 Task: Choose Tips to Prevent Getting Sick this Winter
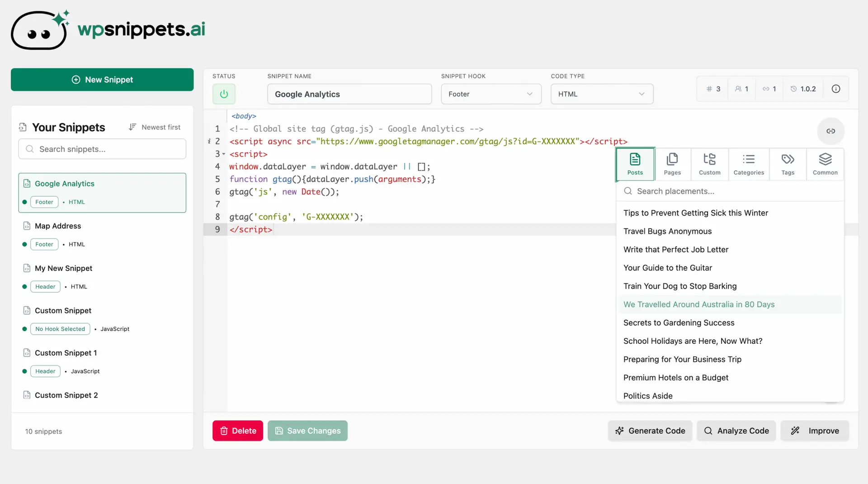[730, 213]
